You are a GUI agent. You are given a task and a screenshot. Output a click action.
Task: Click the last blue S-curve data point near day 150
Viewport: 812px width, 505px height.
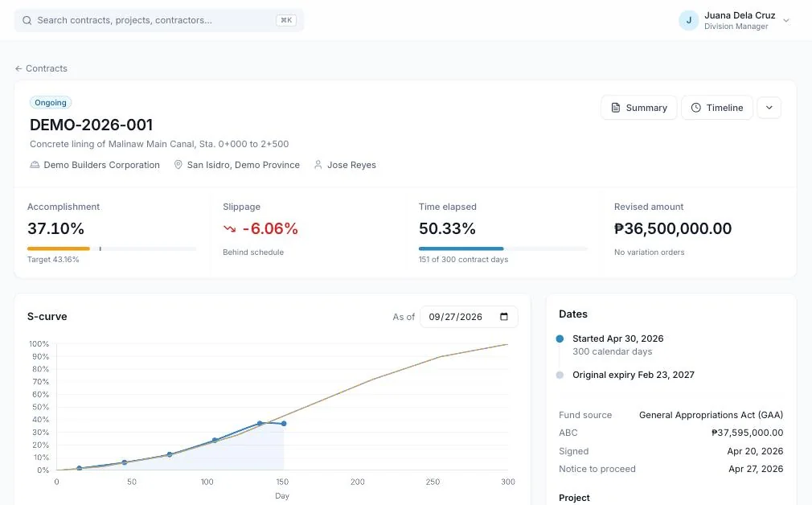(x=284, y=424)
